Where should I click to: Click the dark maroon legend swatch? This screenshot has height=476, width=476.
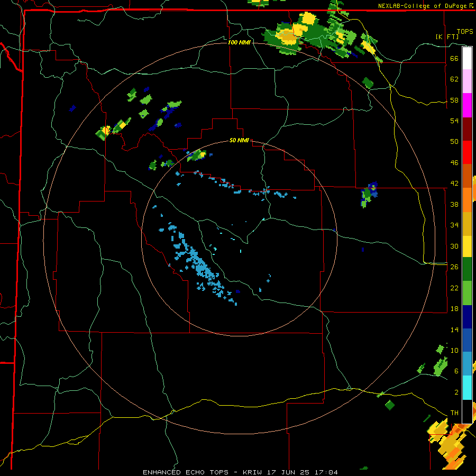467,129
